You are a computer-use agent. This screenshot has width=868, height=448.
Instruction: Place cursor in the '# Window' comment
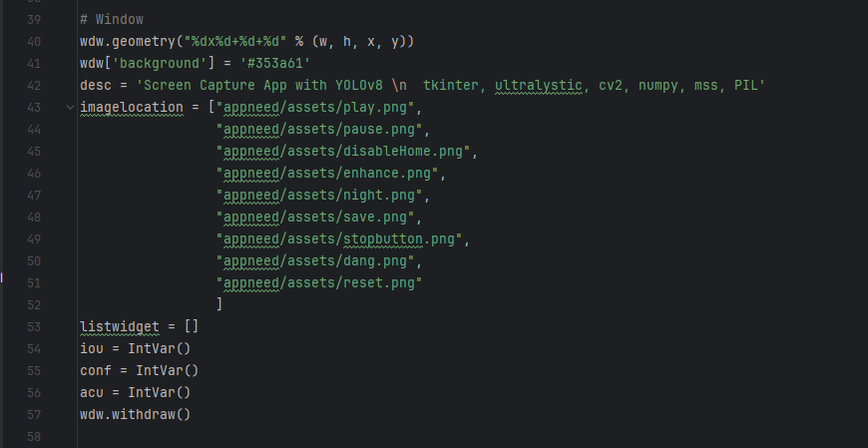pyautogui.click(x=112, y=19)
